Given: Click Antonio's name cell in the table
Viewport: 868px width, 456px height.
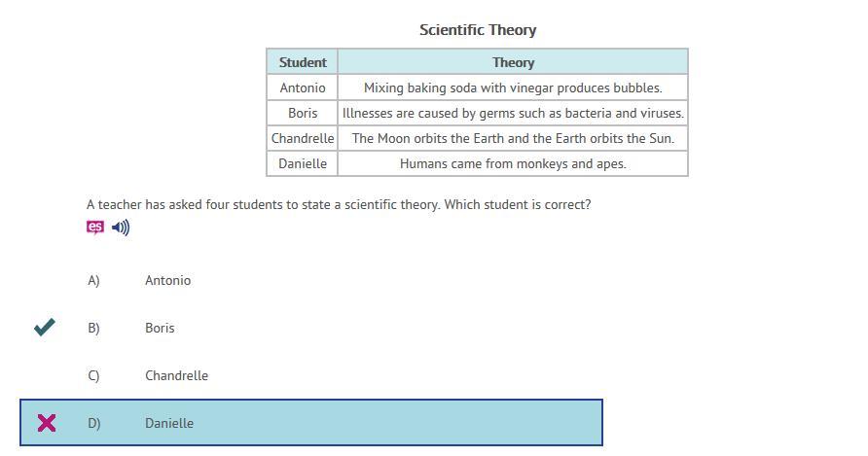Looking at the screenshot, I should (x=303, y=88).
